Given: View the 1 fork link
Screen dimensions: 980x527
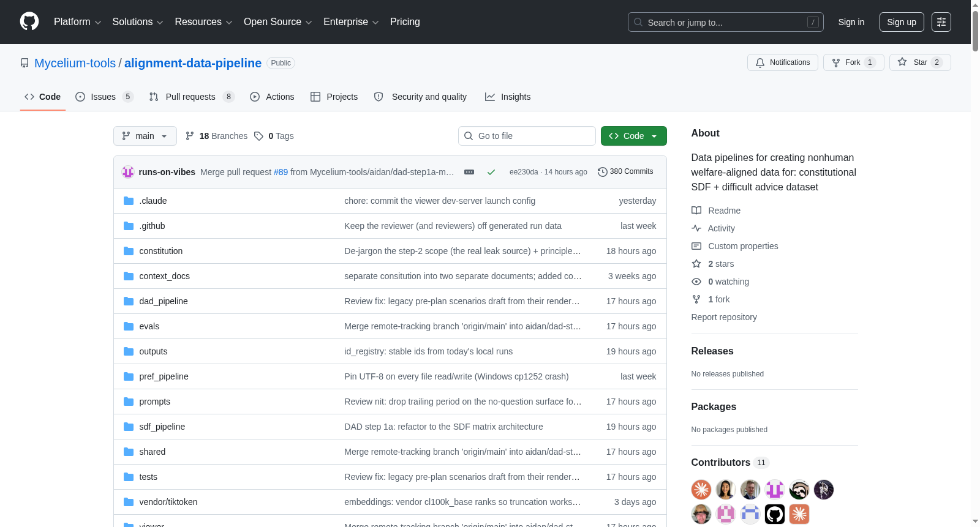Looking at the screenshot, I should tap(710, 299).
